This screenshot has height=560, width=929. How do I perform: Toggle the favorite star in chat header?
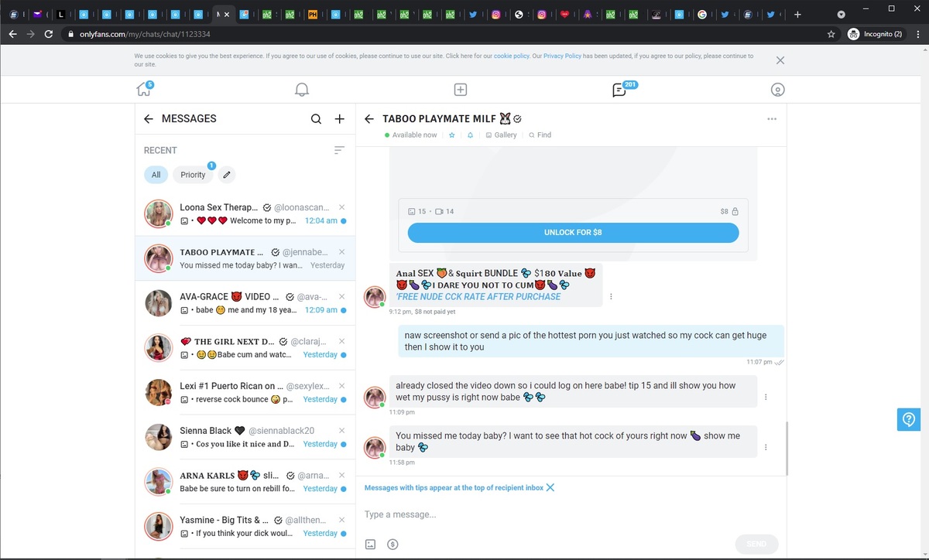452,135
